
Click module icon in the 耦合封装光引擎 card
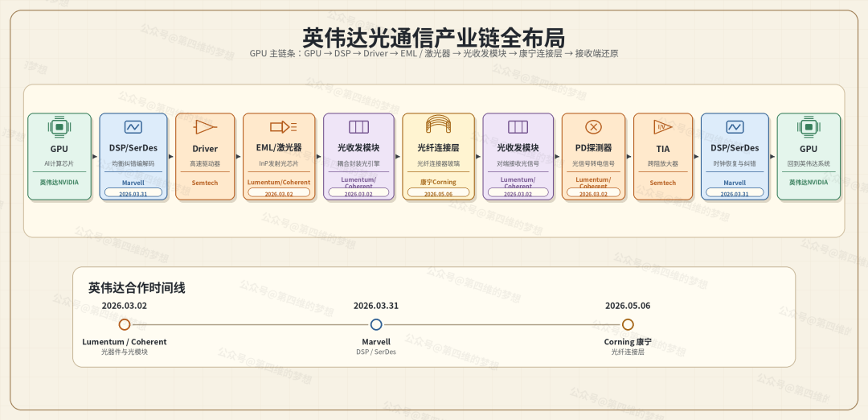pos(358,127)
